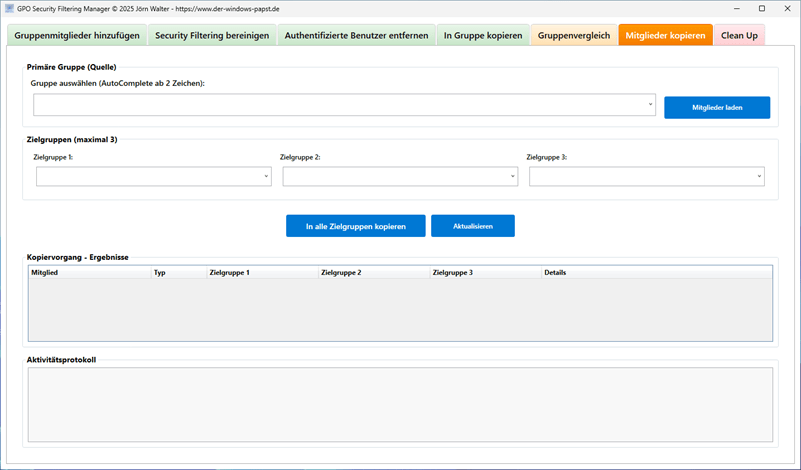Select the Authentifizierte Benutzer entfernen tab
This screenshot has width=801, height=470.
[356, 36]
